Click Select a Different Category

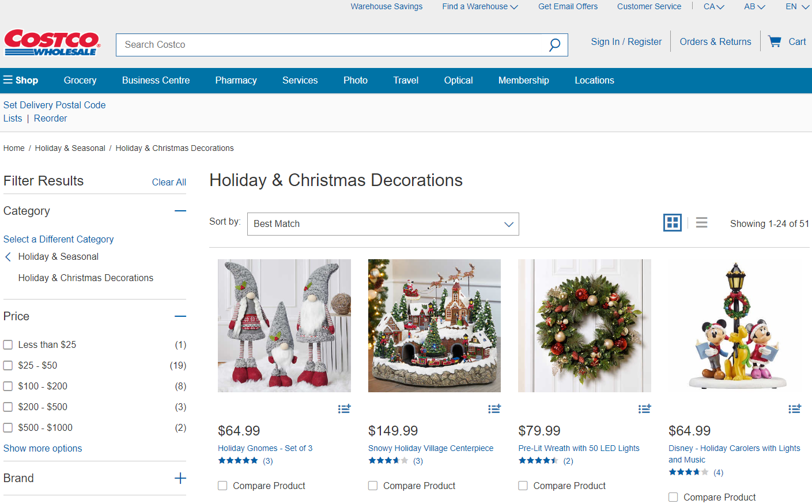pyautogui.click(x=59, y=240)
